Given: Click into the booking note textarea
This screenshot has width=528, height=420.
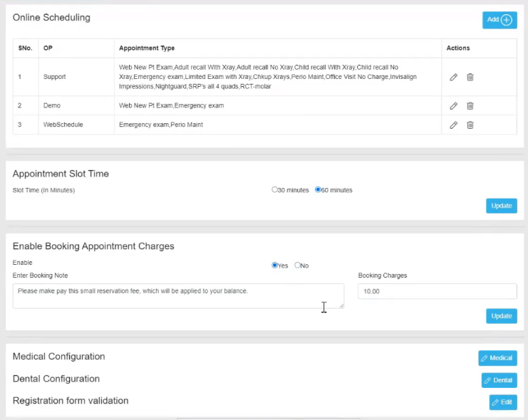Looking at the screenshot, I should tap(178, 296).
